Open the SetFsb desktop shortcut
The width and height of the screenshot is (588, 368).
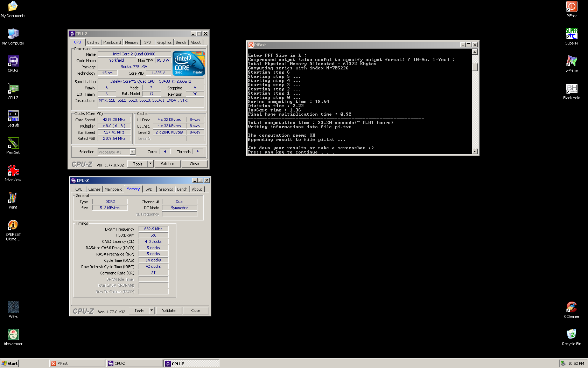click(13, 118)
